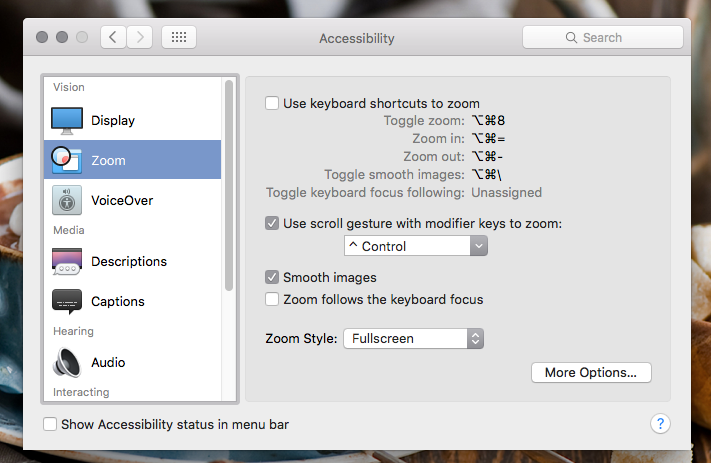Enable Use keyboard shortcuts to zoom
This screenshot has width=711, height=463.
click(272, 103)
